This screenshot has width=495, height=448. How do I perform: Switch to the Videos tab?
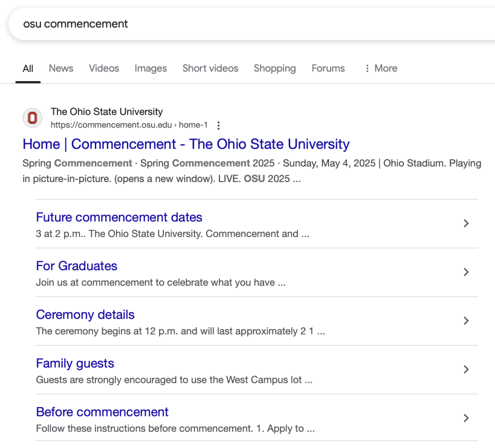tap(104, 68)
